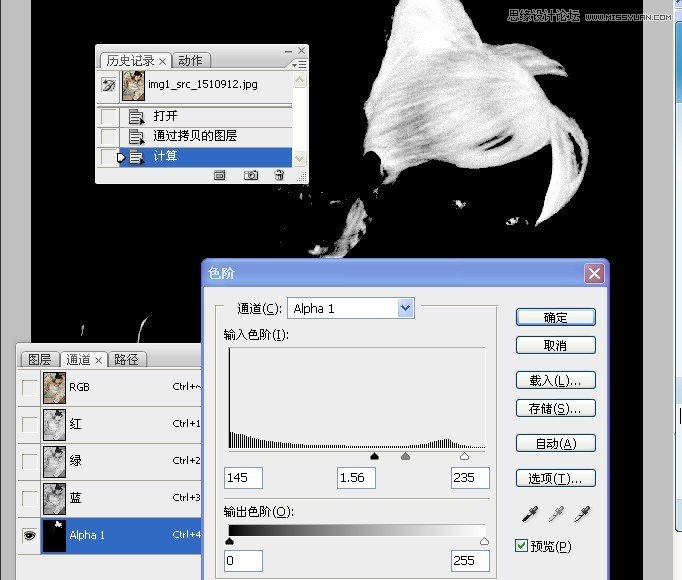Set history brush source to 通过拷贝的图层
Viewport: 682px width, 580px height.
coord(109,137)
